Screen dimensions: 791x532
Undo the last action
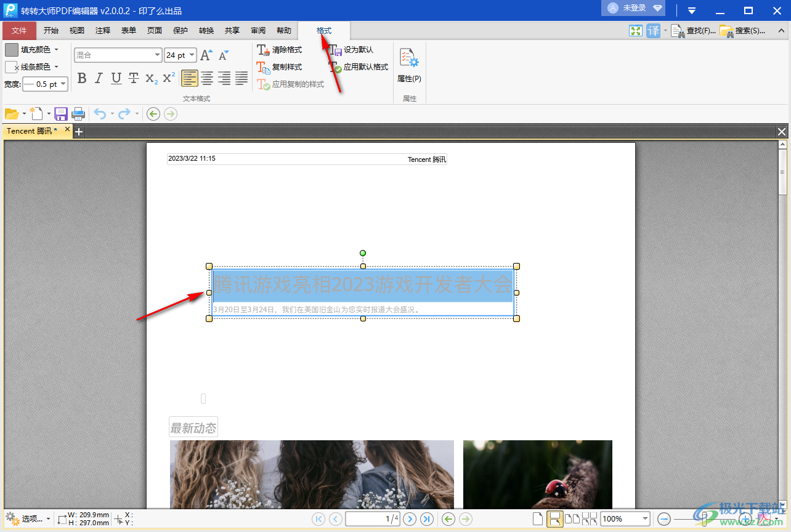pyautogui.click(x=100, y=113)
